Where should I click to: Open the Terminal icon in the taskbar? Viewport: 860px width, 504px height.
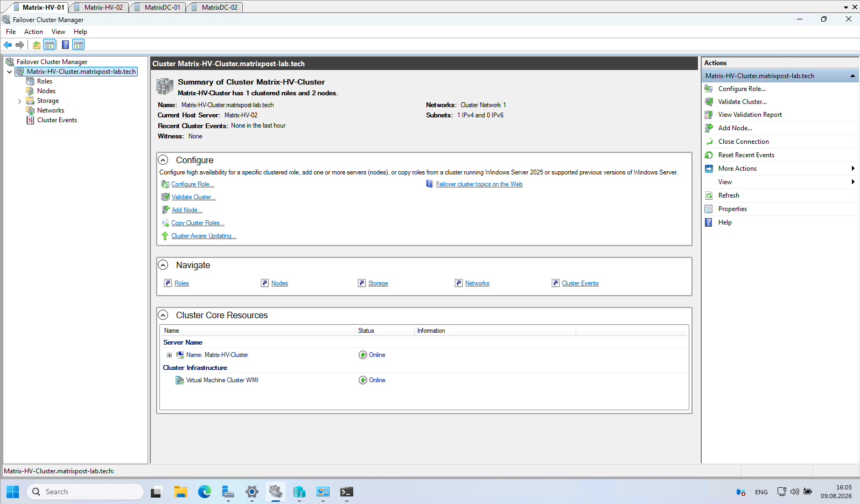pyautogui.click(x=346, y=492)
